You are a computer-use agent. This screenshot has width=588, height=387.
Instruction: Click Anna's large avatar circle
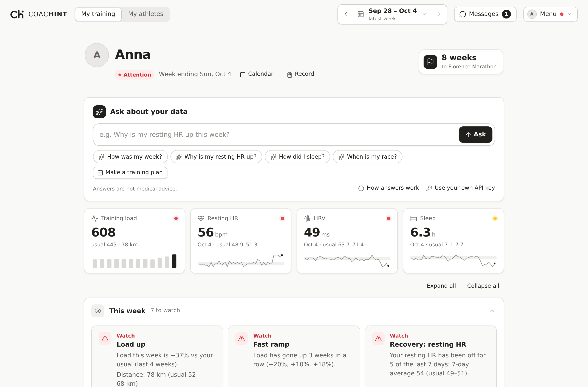pyautogui.click(x=97, y=55)
